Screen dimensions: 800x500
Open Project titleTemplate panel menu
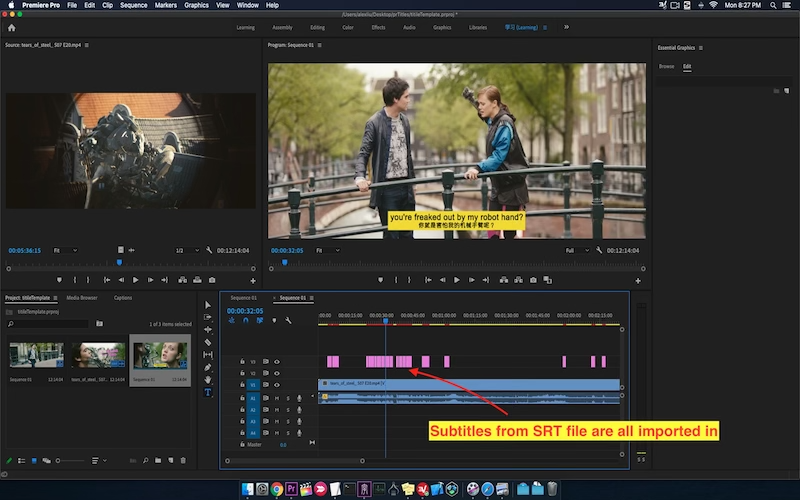(x=55, y=298)
